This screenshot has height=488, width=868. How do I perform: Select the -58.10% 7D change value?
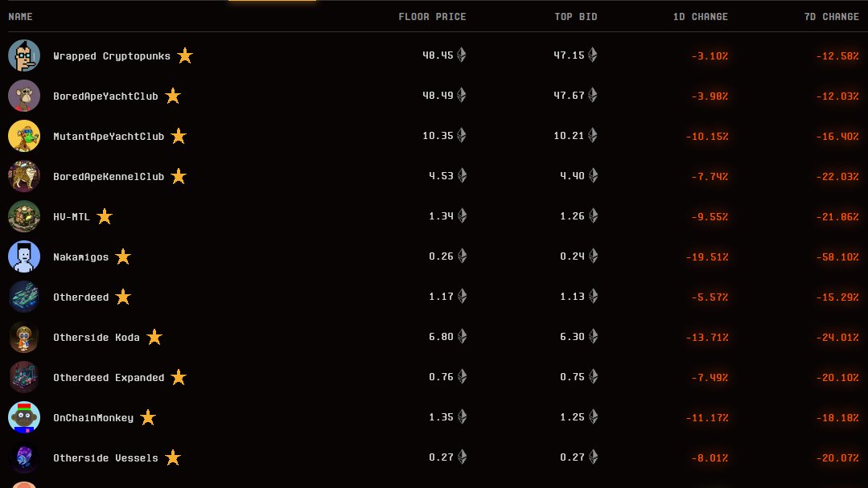click(x=837, y=256)
